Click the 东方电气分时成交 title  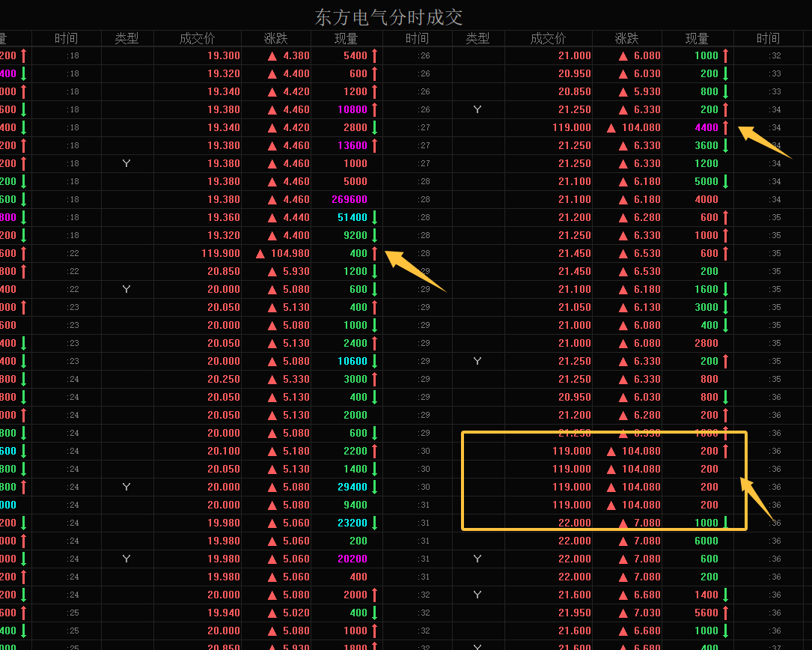[388, 17]
